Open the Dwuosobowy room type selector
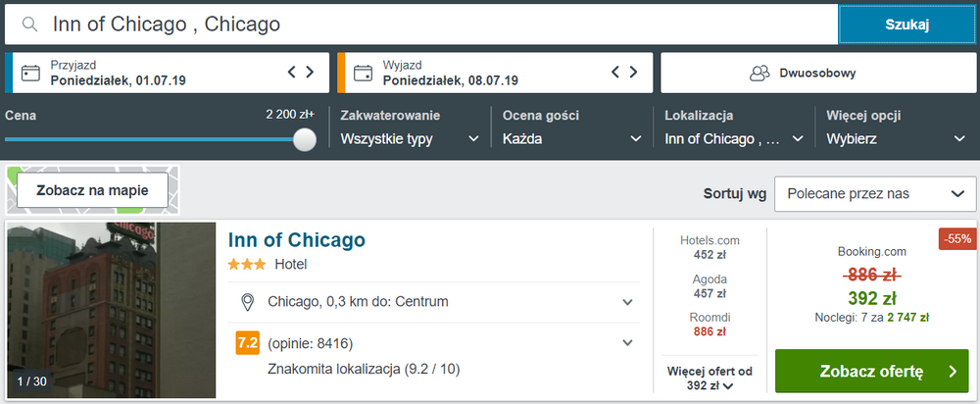 [x=817, y=73]
